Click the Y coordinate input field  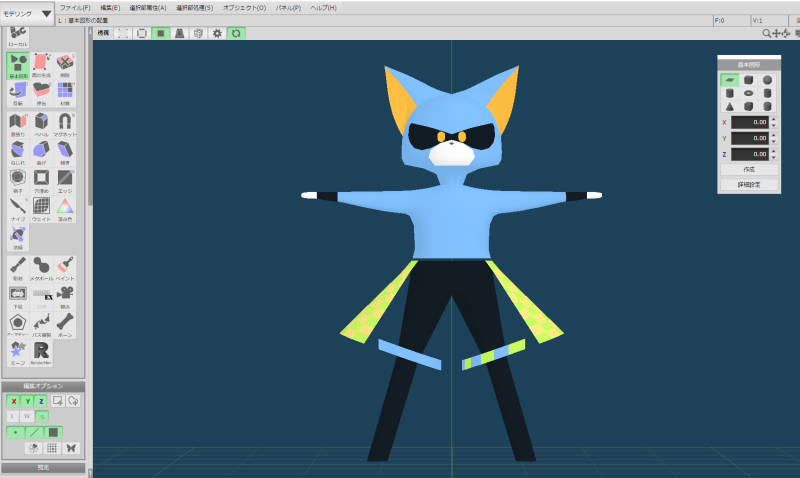click(x=749, y=138)
